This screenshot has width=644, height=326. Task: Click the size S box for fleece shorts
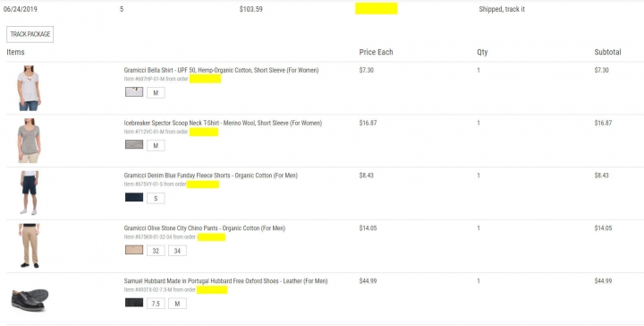[156, 198]
